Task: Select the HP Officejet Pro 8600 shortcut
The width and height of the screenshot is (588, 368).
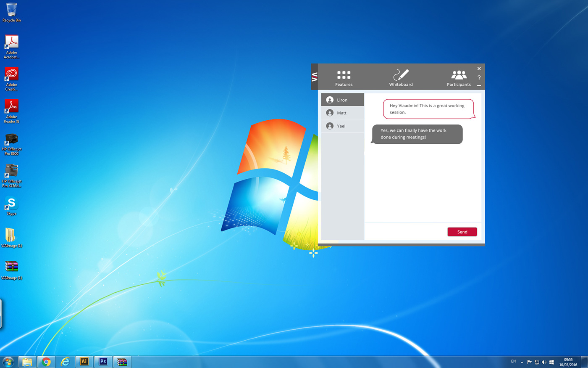Action: (x=12, y=144)
